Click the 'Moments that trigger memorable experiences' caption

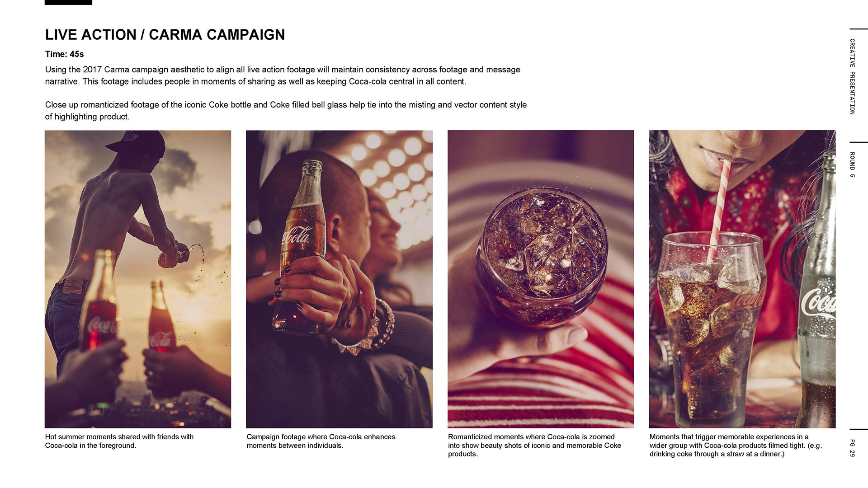click(736, 445)
